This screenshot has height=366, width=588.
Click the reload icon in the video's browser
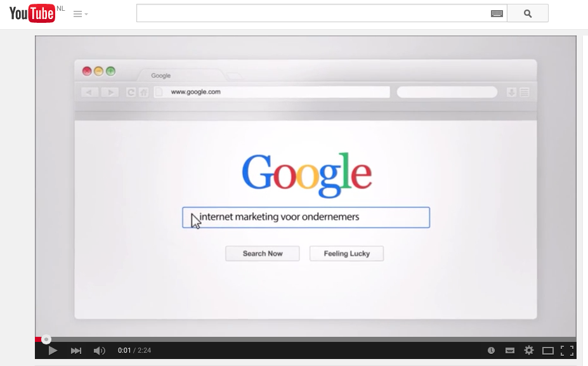pos(131,92)
